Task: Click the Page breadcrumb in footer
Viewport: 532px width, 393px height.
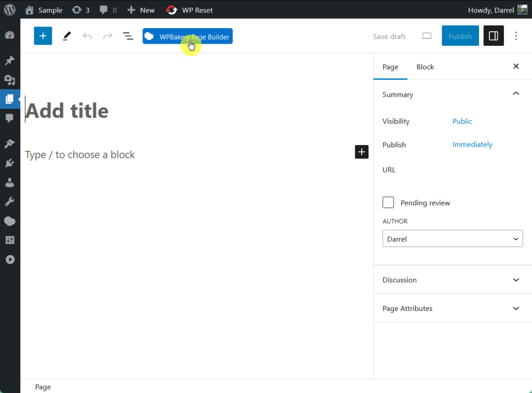Action: click(x=43, y=387)
